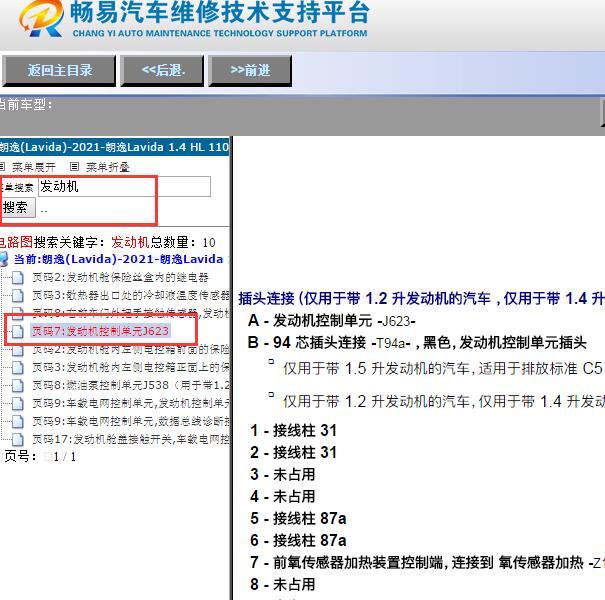
Task: Click pin line 6 - 接线柱 87a
Action: click(298, 541)
